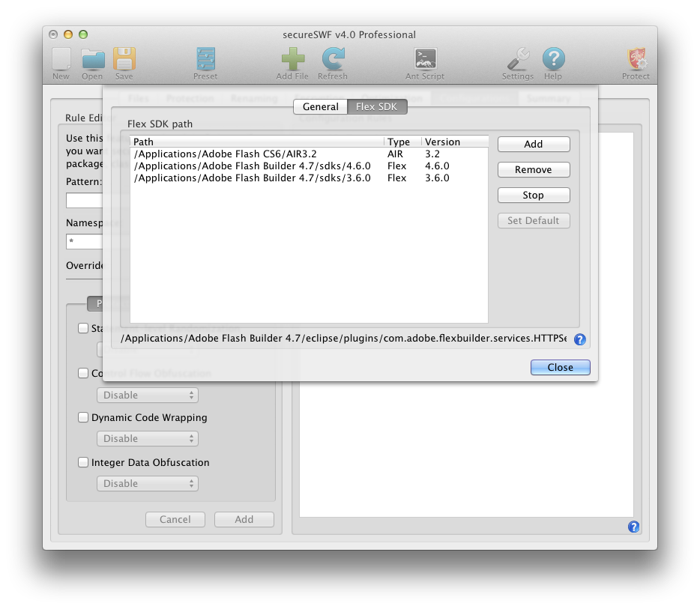Open Help from the toolbar
Screen dimensions: 700x609
(x=553, y=60)
